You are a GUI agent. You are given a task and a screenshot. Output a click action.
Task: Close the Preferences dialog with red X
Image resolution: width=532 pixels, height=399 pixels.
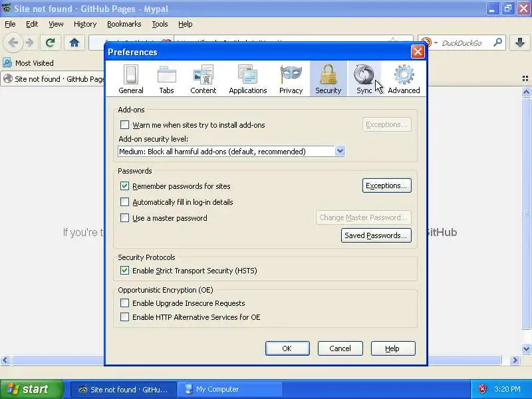tap(418, 52)
